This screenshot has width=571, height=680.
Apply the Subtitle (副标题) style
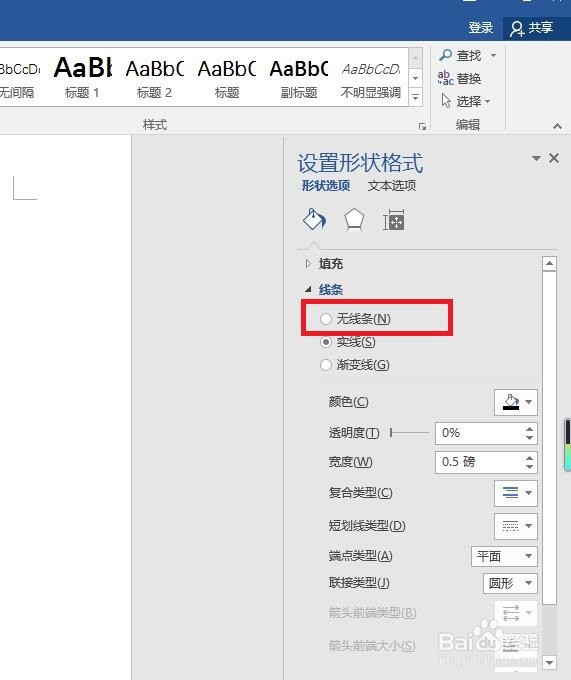point(299,78)
